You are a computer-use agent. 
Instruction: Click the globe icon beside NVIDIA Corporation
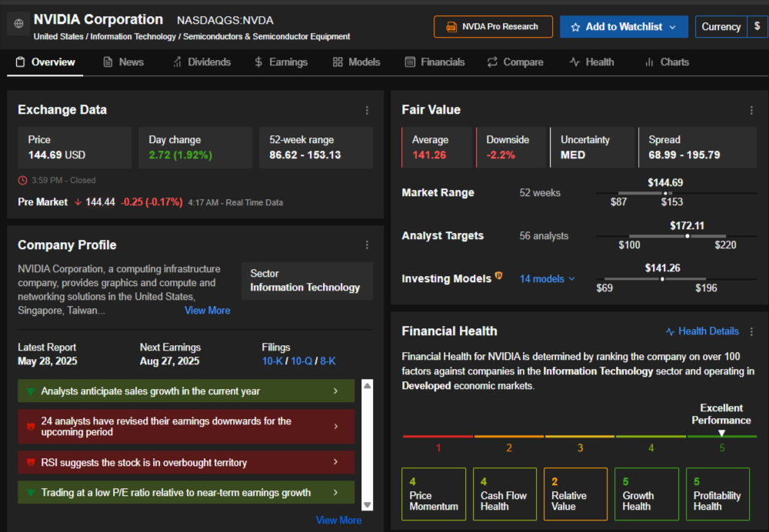[18, 24]
